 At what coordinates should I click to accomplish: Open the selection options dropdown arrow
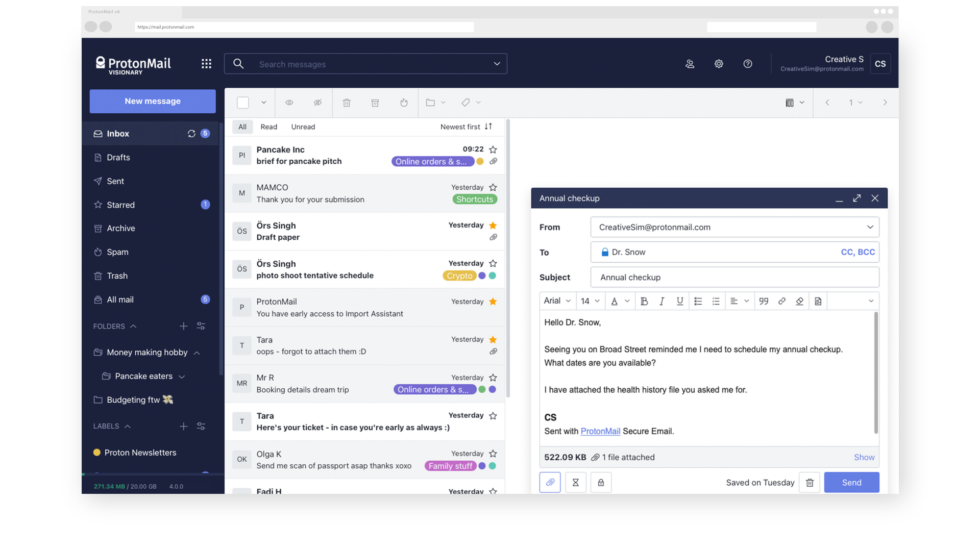pyautogui.click(x=263, y=103)
